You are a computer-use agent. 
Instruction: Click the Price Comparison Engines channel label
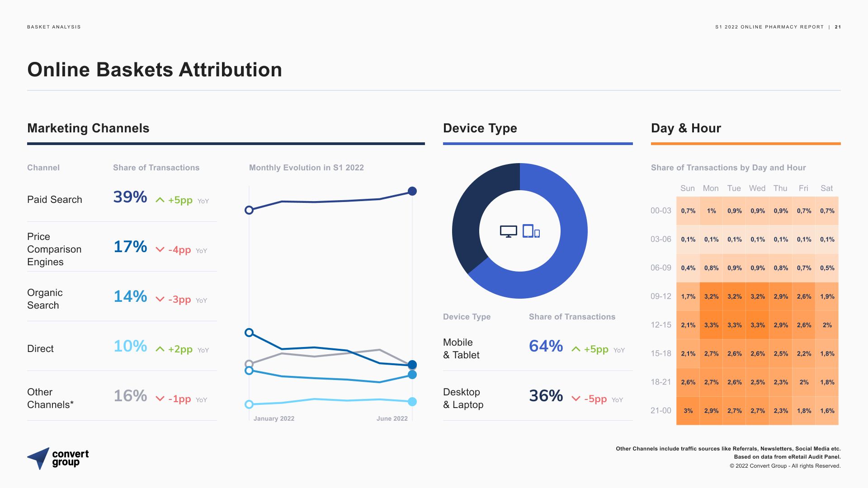pos(54,249)
